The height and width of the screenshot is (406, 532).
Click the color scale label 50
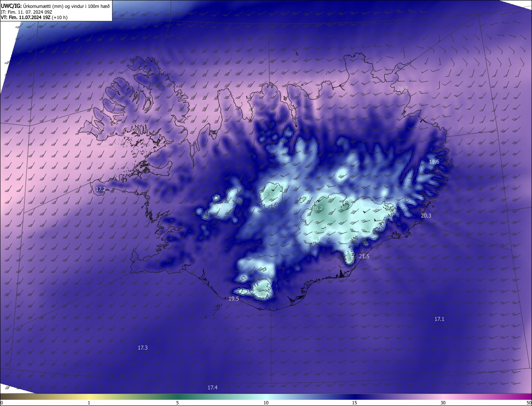tap(529, 403)
